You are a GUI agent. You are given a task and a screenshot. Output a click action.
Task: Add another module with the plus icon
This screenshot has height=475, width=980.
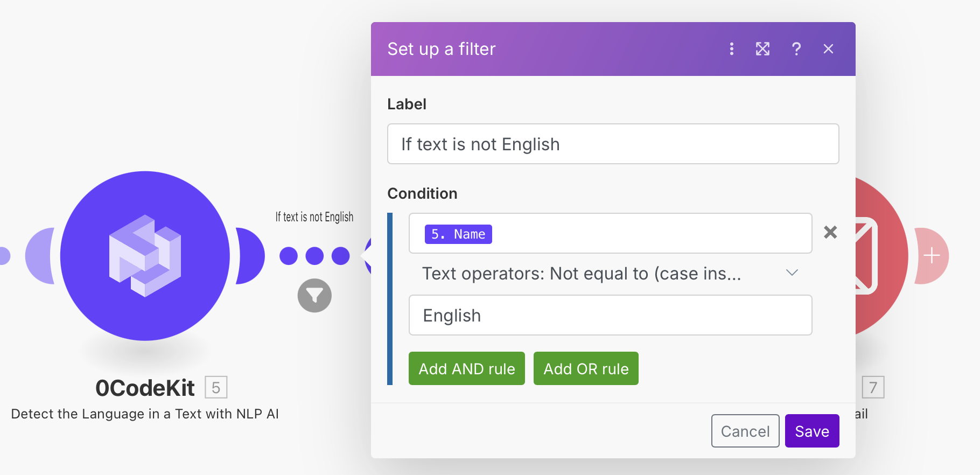coord(932,256)
